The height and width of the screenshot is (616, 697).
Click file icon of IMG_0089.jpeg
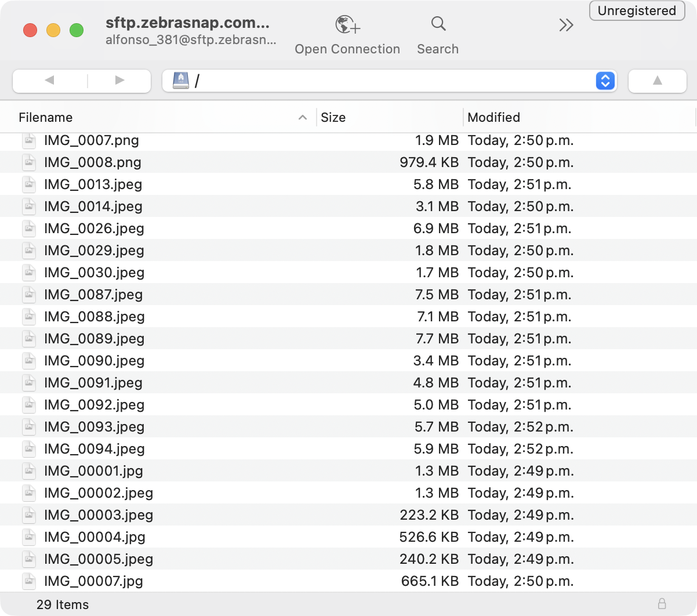29,339
